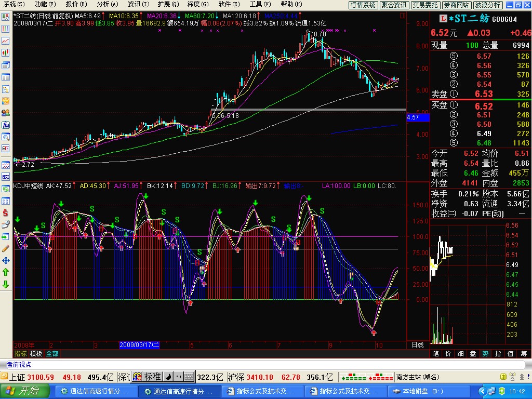
Task: Click the green up arrow sidebar icon
Action: (x=5, y=272)
